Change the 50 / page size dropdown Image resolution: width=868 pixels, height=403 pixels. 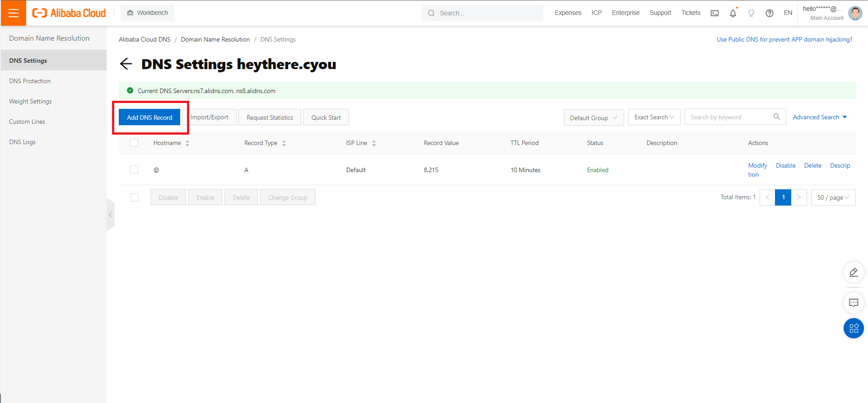click(x=833, y=197)
